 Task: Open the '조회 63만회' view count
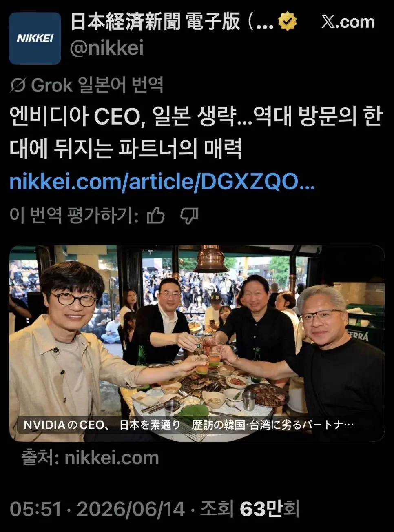[x=250, y=509]
